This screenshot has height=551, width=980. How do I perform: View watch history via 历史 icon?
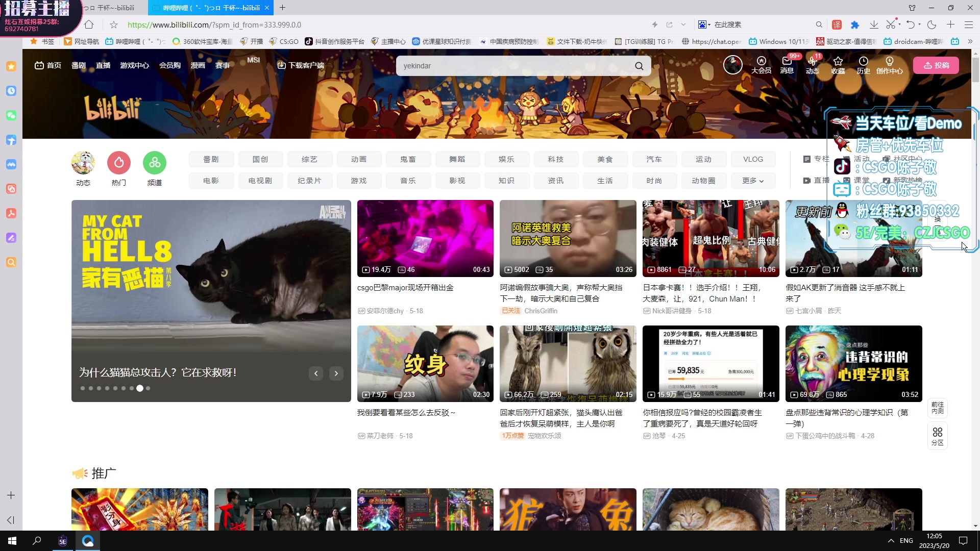[x=864, y=65]
